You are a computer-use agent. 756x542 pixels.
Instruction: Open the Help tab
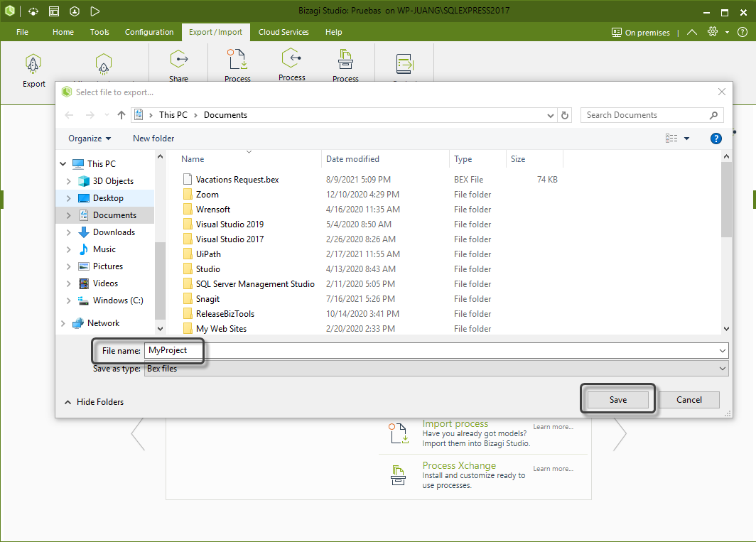(334, 32)
